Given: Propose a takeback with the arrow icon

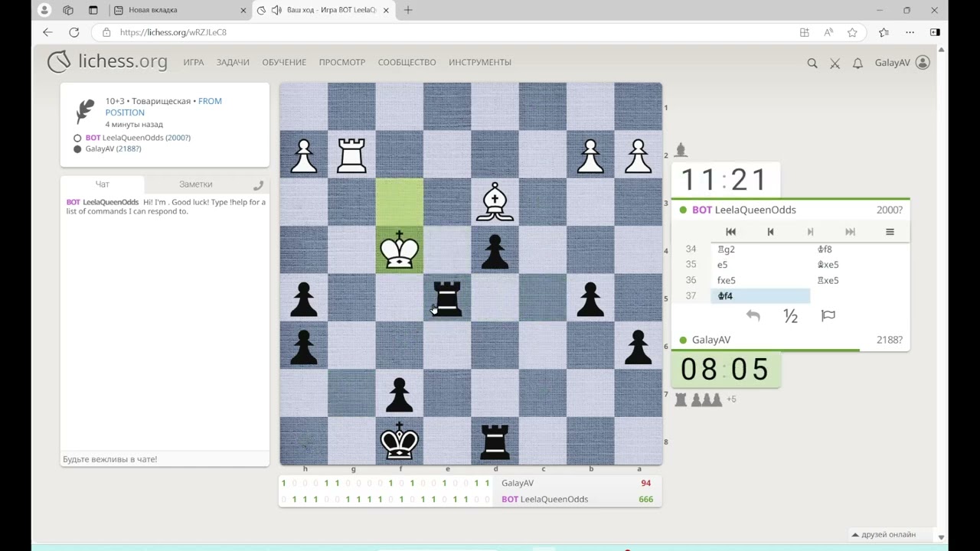Looking at the screenshot, I should coord(753,316).
